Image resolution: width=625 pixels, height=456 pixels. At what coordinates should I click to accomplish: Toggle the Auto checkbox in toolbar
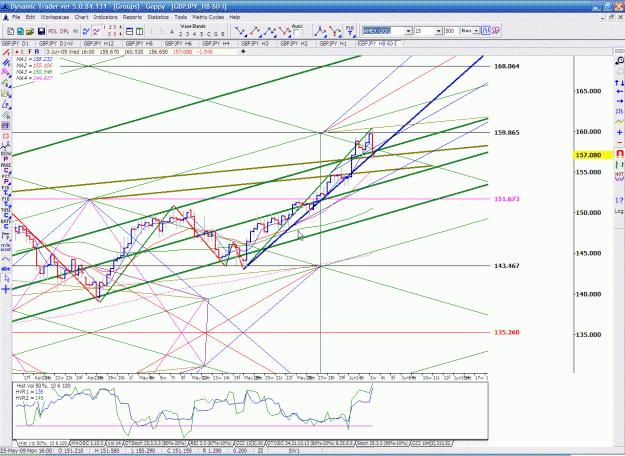(297, 33)
